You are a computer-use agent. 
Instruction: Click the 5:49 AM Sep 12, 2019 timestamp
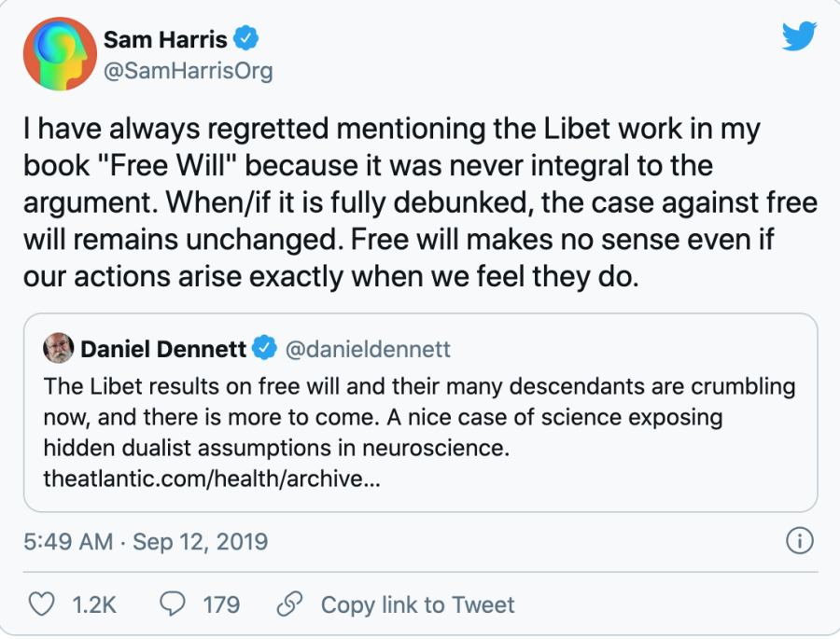click(146, 541)
